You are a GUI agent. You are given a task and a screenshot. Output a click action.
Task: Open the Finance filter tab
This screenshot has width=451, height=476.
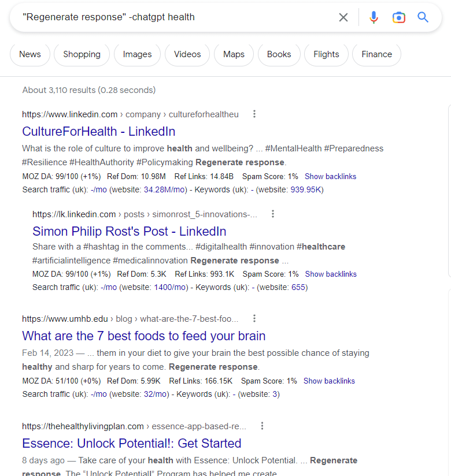[x=376, y=54]
